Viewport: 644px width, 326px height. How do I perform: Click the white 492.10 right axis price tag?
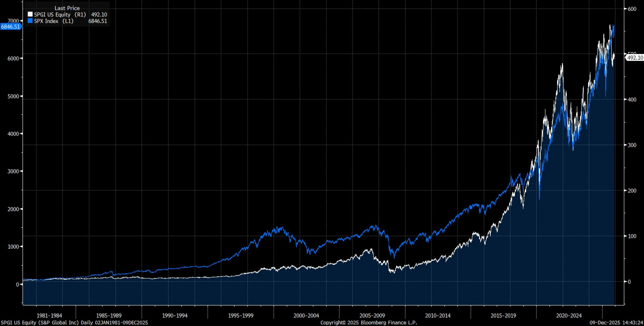coord(635,58)
